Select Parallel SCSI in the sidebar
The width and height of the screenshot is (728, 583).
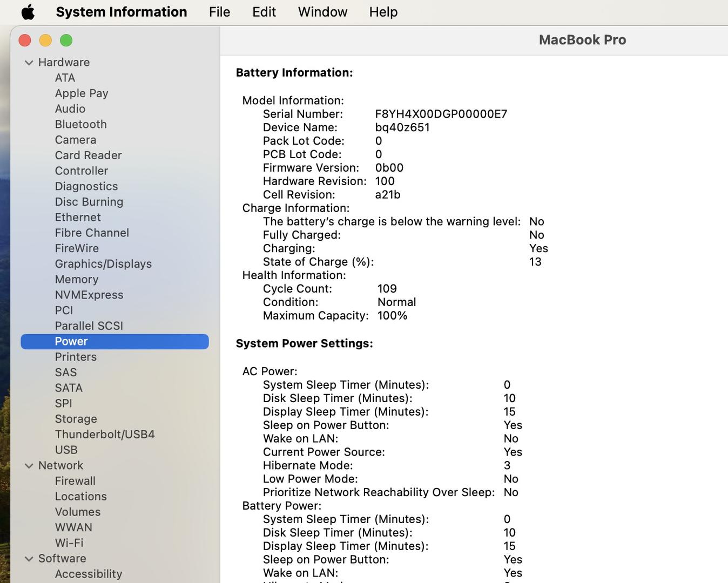[x=89, y=326]
